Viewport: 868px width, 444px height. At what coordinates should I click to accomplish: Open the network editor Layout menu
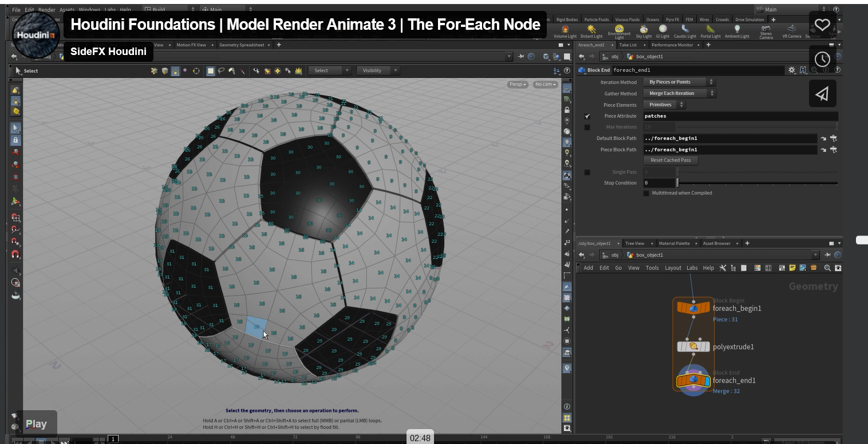click(x=673, y=268)
